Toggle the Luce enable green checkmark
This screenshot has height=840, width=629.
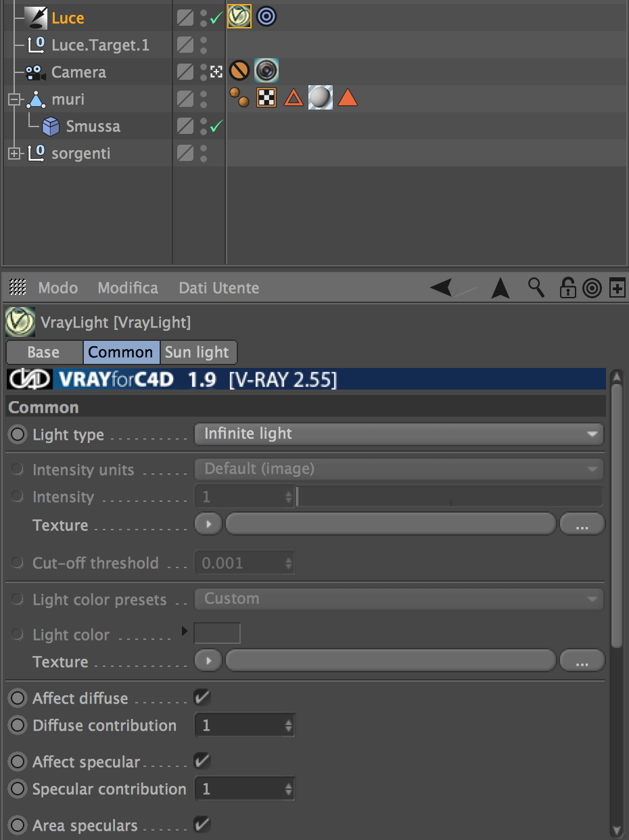[216, 18]
